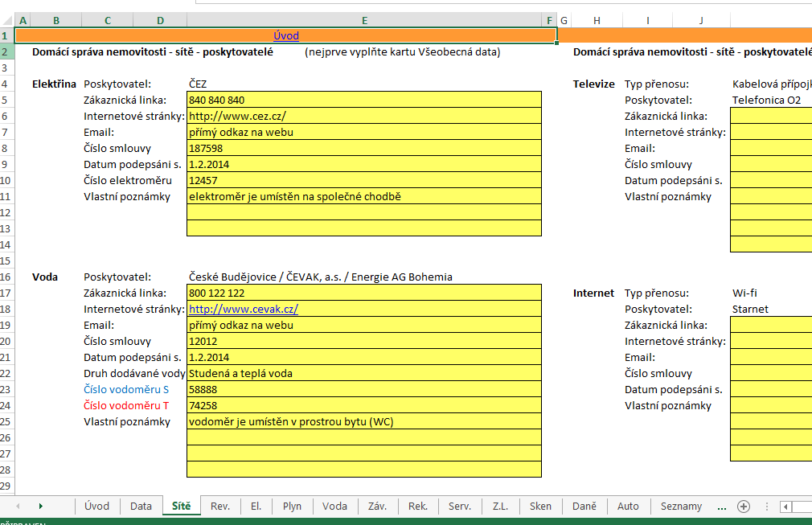The width and height of the screenshot is (812, 525).
Task: Open the Sken sheet tab
Action: (540, 507)
